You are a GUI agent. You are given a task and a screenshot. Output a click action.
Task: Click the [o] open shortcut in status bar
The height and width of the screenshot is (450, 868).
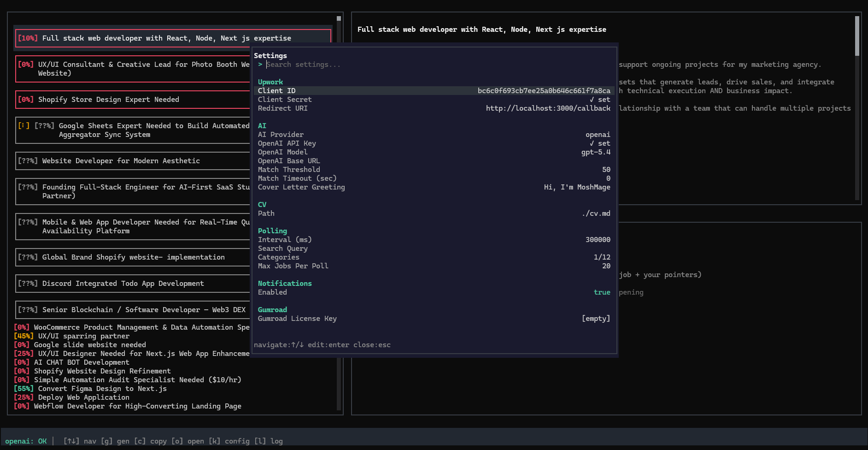coord(187,441)
